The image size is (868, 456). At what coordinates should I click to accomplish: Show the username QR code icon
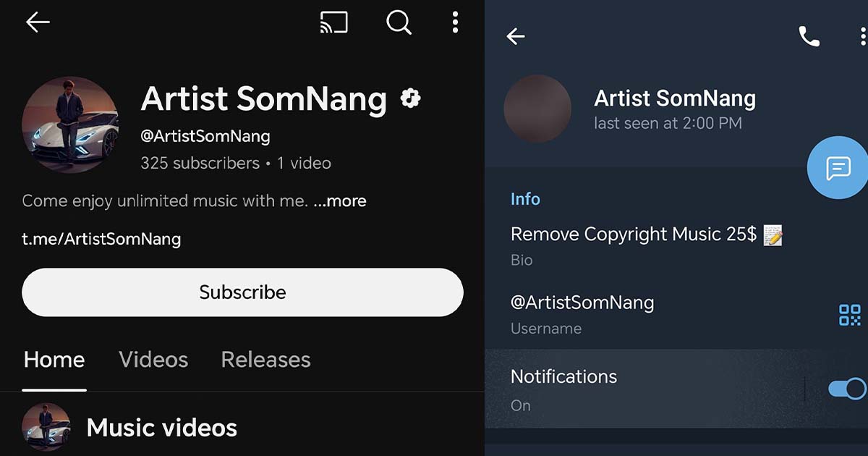click(850, 315)
